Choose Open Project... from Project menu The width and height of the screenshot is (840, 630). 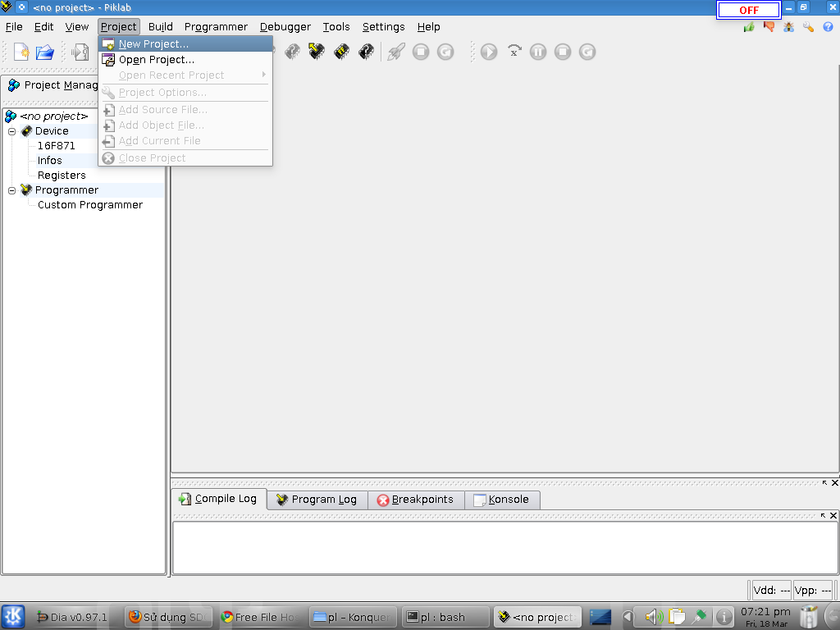tap(185, 59)
